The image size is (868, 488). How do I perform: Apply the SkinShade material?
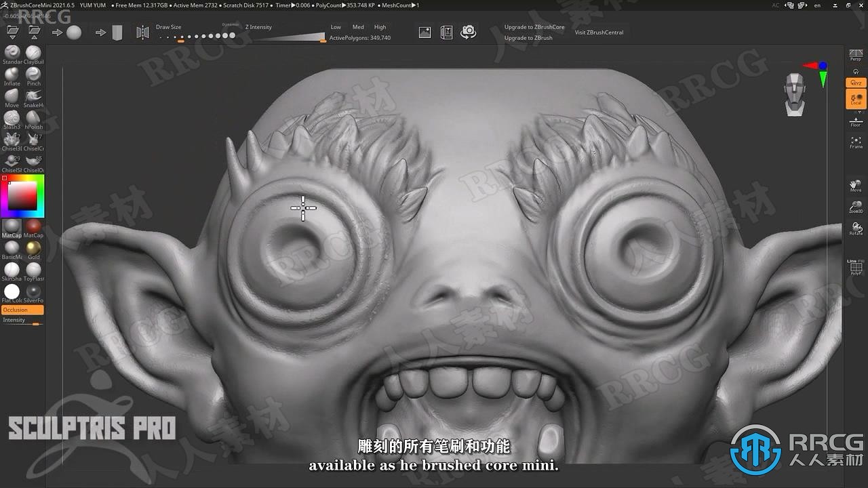click(12, 272)
